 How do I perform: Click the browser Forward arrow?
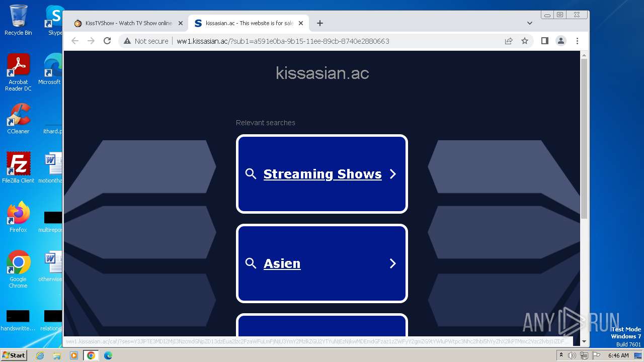(x=91, y=41)
